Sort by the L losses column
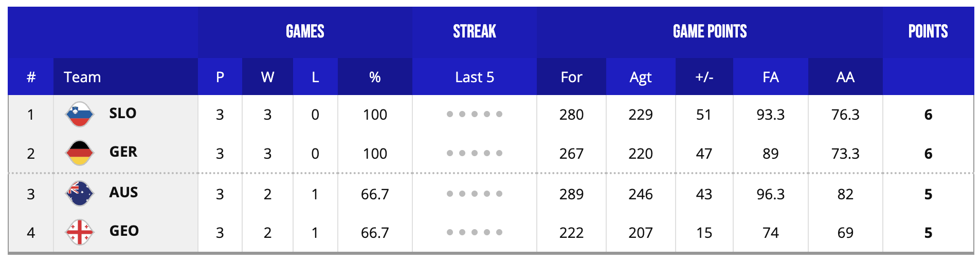This screenshot has height=262, width=980. click(x=315, y=77)
